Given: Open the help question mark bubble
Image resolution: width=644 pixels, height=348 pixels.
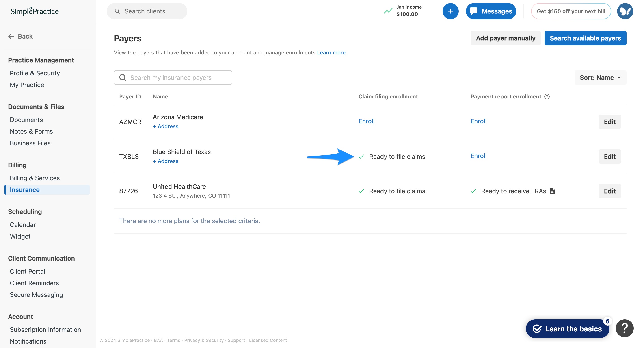Looking at the screenshot, I should coord(625,328).
